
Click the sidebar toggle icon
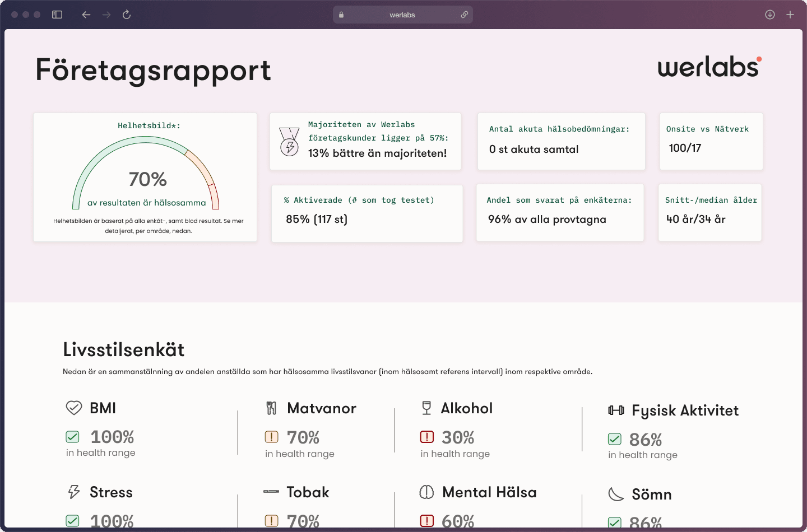click(57, 15)
